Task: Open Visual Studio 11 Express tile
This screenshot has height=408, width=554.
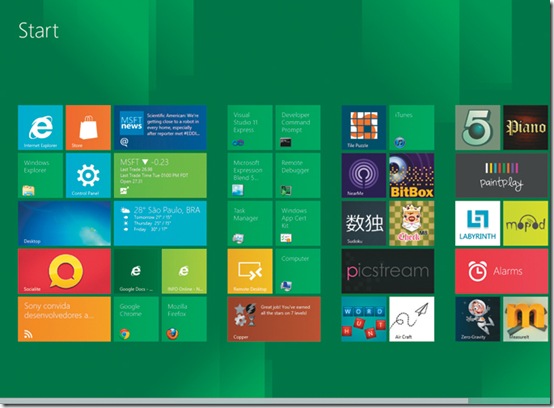Action: pyautogui.click(x=250, y=128)
